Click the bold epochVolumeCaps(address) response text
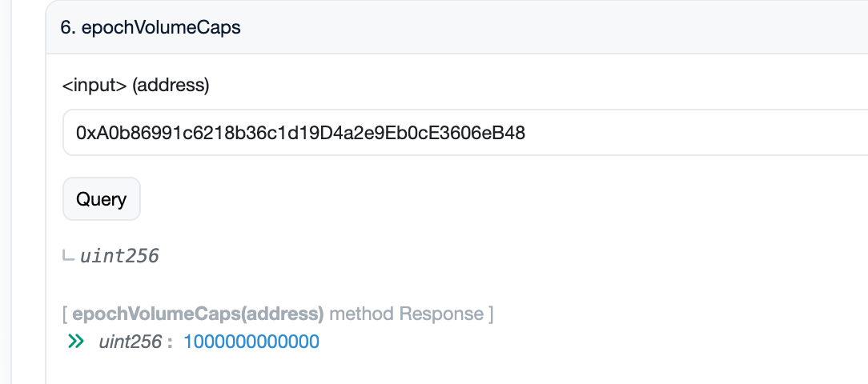This screenshot has width=868, height=384. coord(198,313)
